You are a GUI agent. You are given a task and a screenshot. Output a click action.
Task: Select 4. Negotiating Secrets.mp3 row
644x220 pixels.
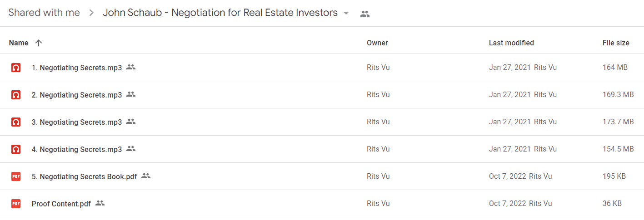(322, 149)
